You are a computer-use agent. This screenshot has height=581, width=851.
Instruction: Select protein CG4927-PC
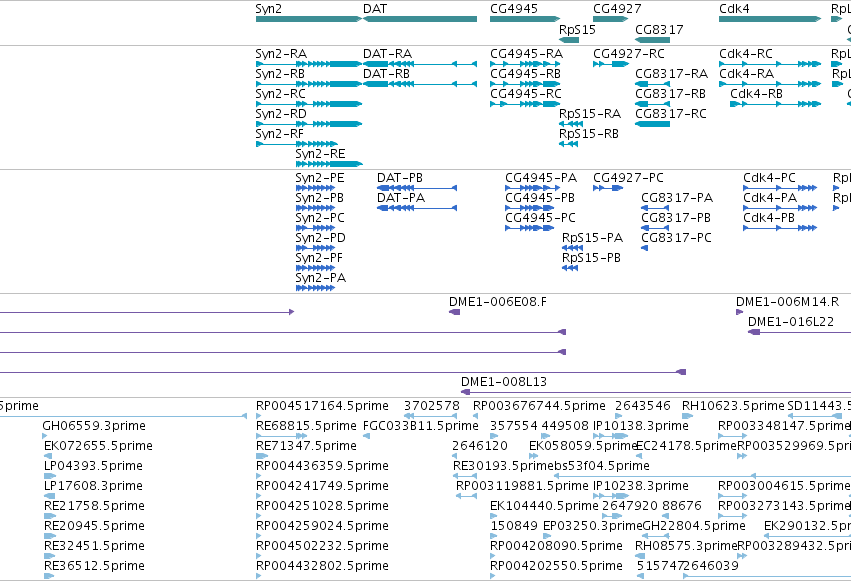pyautogui.click(x=608, y=188)
